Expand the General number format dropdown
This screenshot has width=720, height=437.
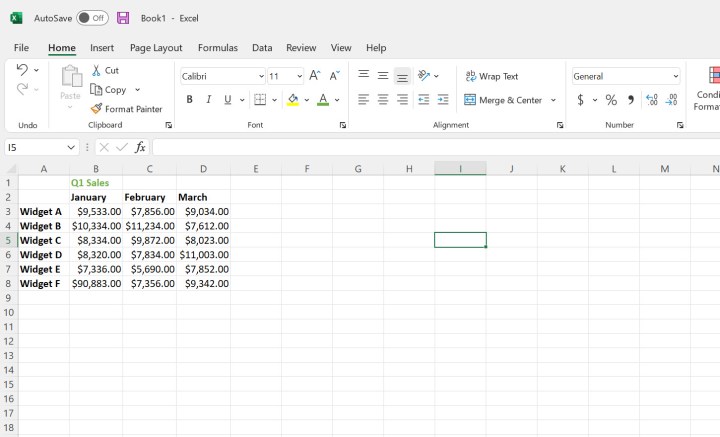[675, 76]
